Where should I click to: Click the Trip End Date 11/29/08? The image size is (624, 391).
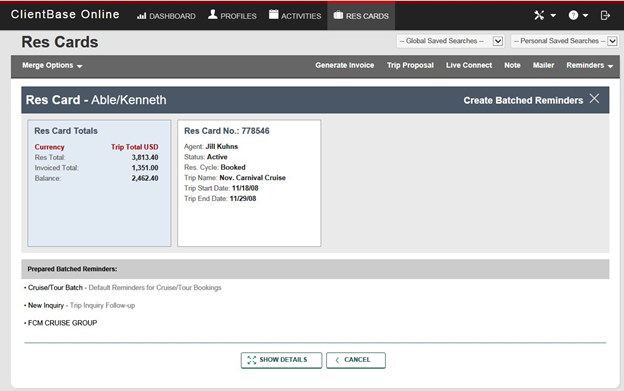pyautogui.click(x=243, y=198)
